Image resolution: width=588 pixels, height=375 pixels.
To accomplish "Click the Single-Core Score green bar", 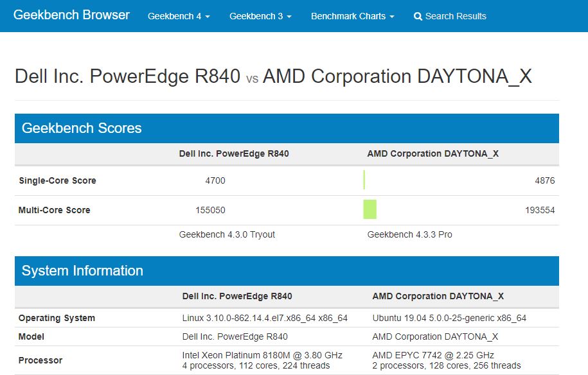I will (364, 180).
